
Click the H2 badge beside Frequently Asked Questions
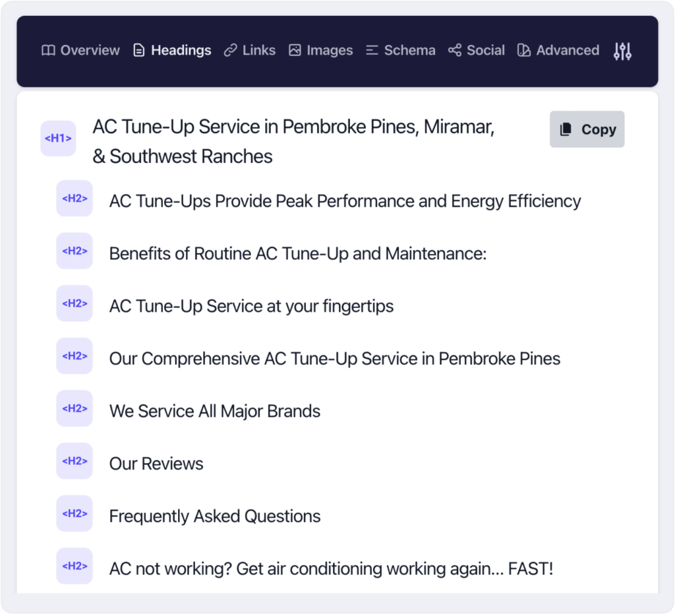coord(74,514)
